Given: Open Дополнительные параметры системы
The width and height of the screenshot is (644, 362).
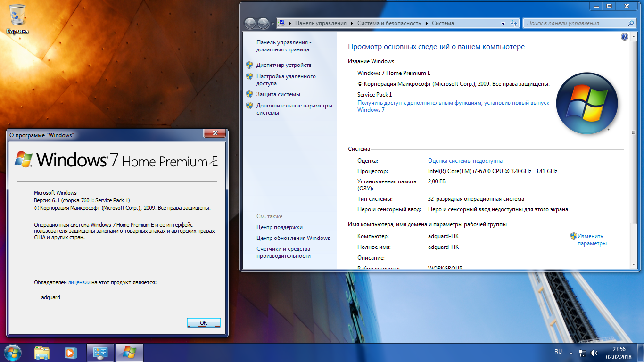Looking at the screenshot, I should 294,109.
